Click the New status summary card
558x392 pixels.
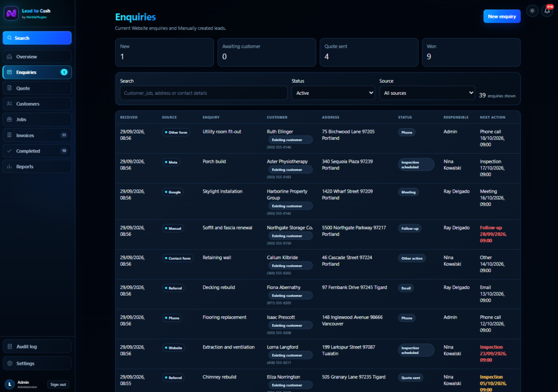click(165, 52)
